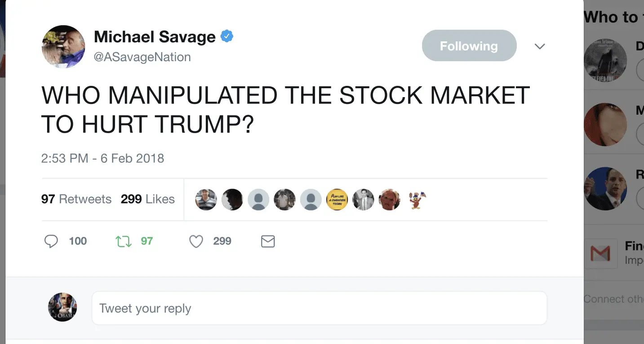Viewport: 644px width, 344px height.
Task: Click the tweet timestamp 2:53 PM - 6 Feb 2018
Action: (102, 158)
